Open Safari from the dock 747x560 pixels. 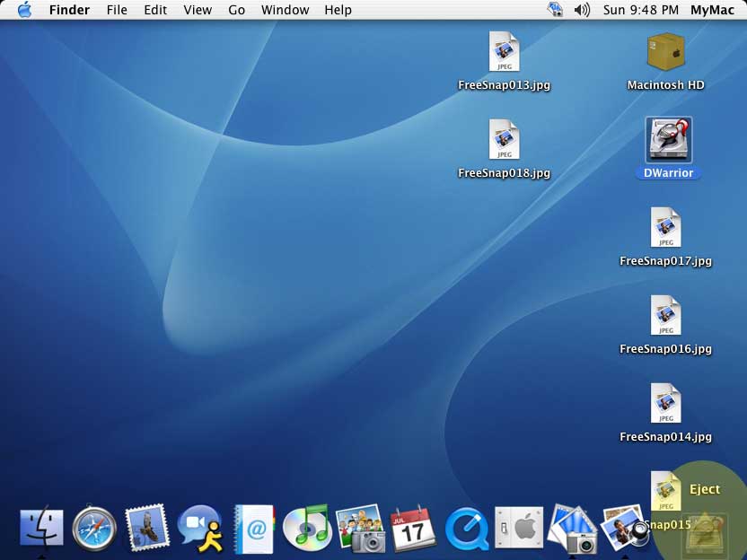tap(94, 528)
